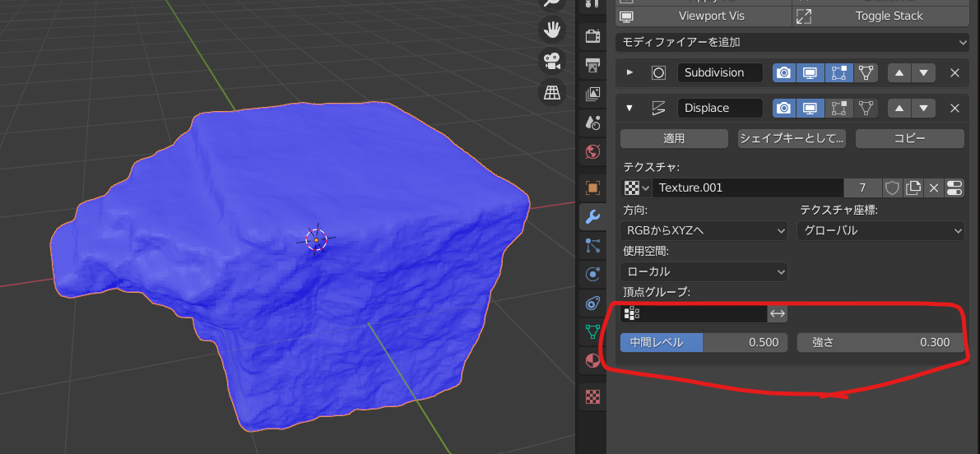This screenshot has width=980, height=454.
Task: Expand the Subdivision modifier panel
Action: coord(629,72)
